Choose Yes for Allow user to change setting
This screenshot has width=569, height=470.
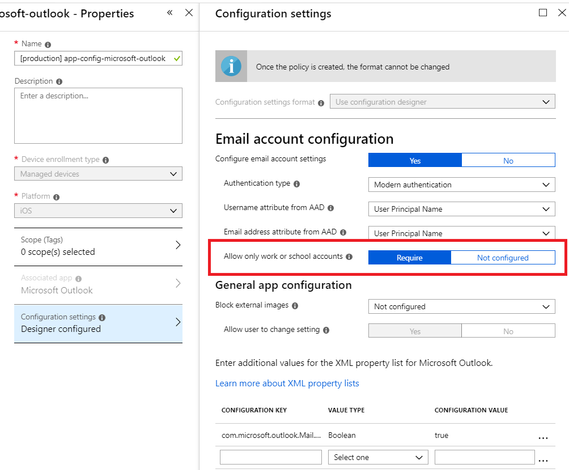coord(415,331)
